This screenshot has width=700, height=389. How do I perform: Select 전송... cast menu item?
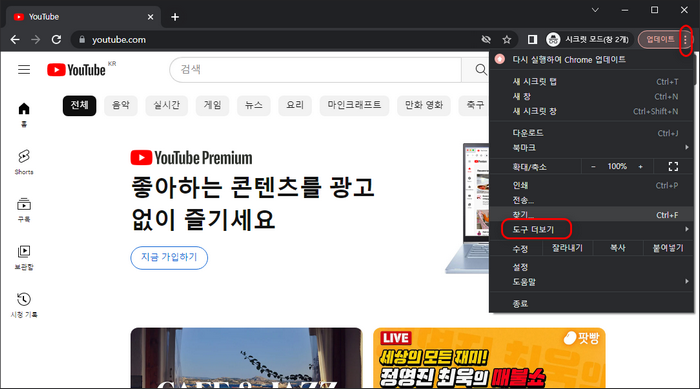pos(592,200)
